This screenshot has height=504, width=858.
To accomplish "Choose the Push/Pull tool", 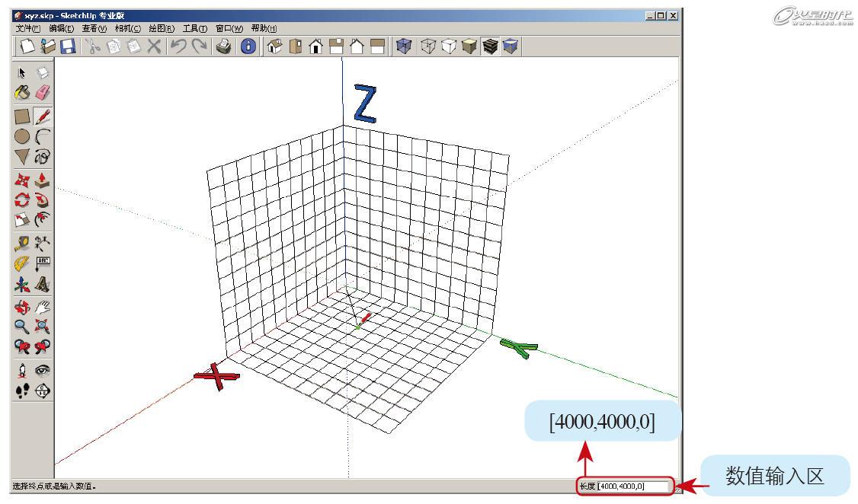I will 43,180.
